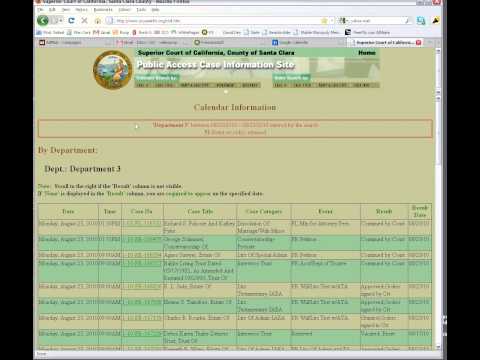Click the By Department heading
The height and width of the screenshot is (360, 480).
click(68, 150)
